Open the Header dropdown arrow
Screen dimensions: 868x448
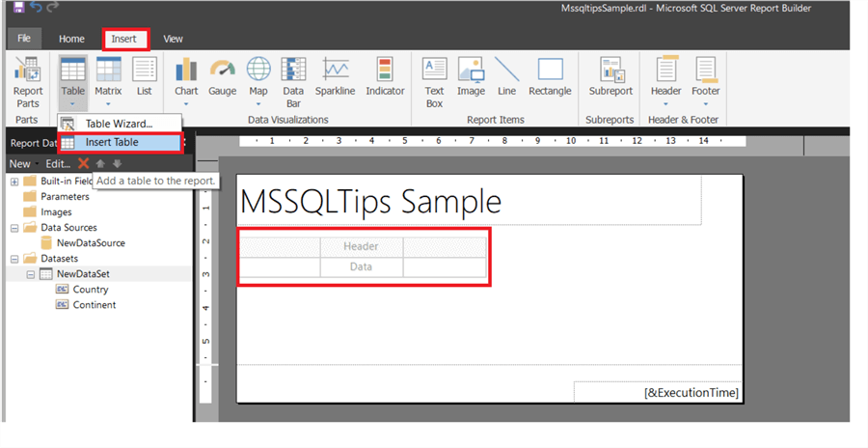pyautogui.click(x=665, y=103)
